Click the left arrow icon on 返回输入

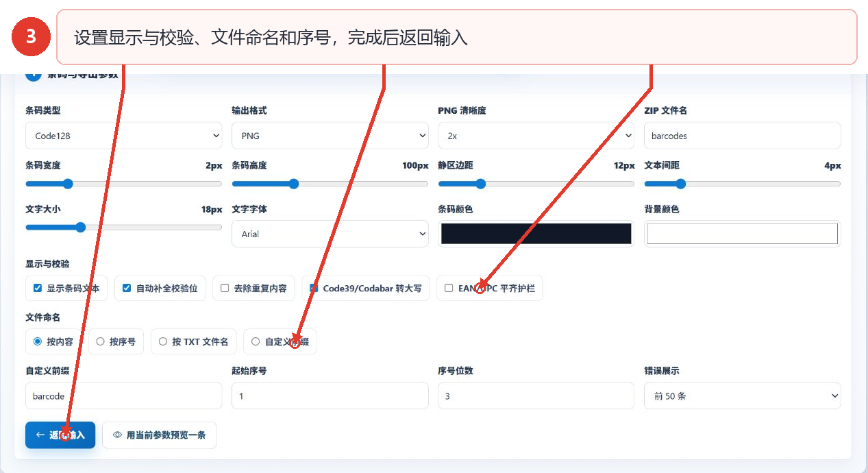click(x=40, y=435)
